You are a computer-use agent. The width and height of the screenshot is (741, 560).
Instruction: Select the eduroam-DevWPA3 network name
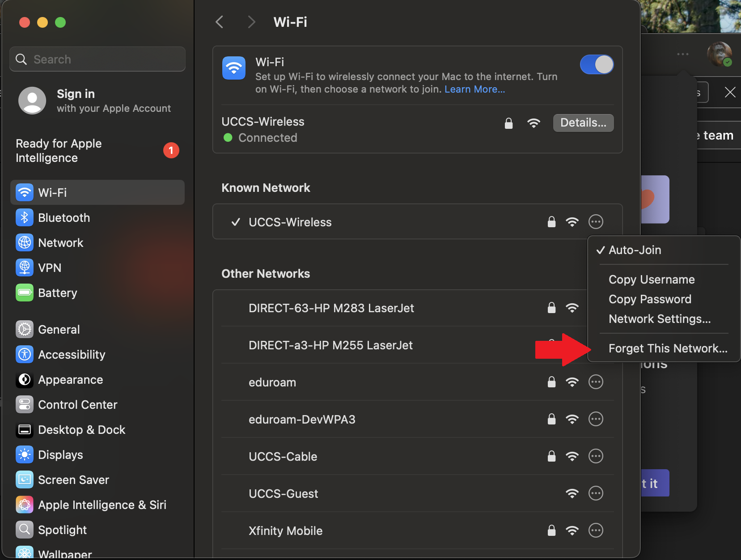click(x=302, y=420)
